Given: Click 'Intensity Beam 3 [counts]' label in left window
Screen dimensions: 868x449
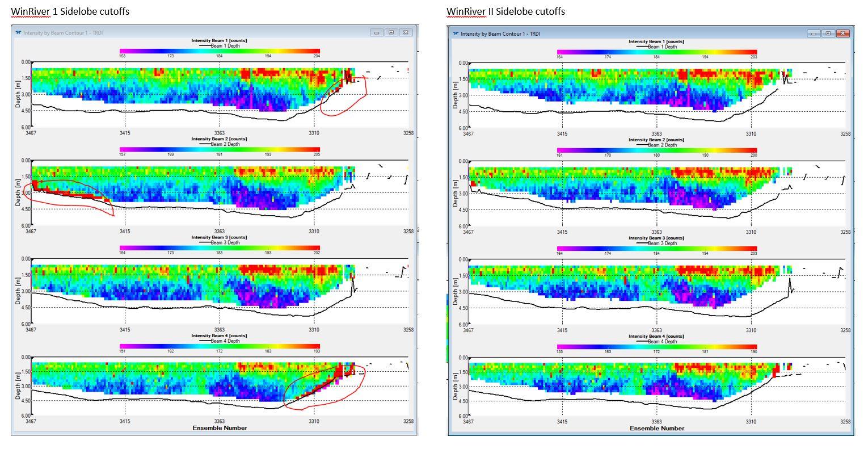Looking at the screenshot, I should coord(219,237).
